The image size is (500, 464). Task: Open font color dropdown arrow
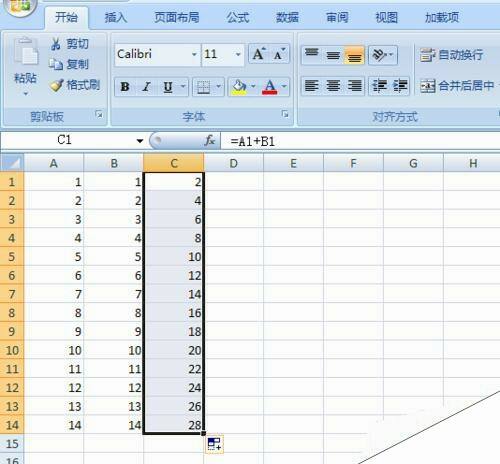(284, 87)
